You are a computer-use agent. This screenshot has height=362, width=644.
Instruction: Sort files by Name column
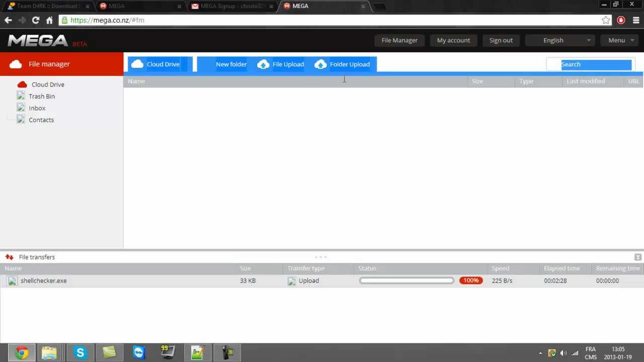295,81
